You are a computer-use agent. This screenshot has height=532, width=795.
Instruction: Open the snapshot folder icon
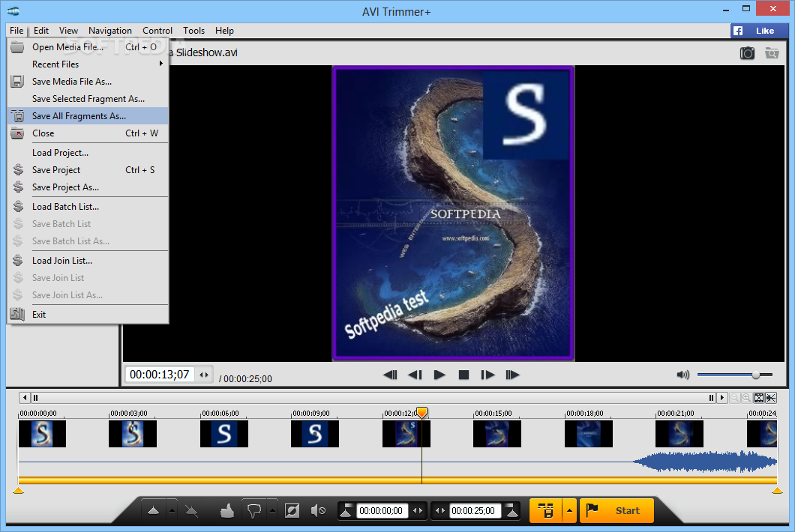[x=772, y=52]
